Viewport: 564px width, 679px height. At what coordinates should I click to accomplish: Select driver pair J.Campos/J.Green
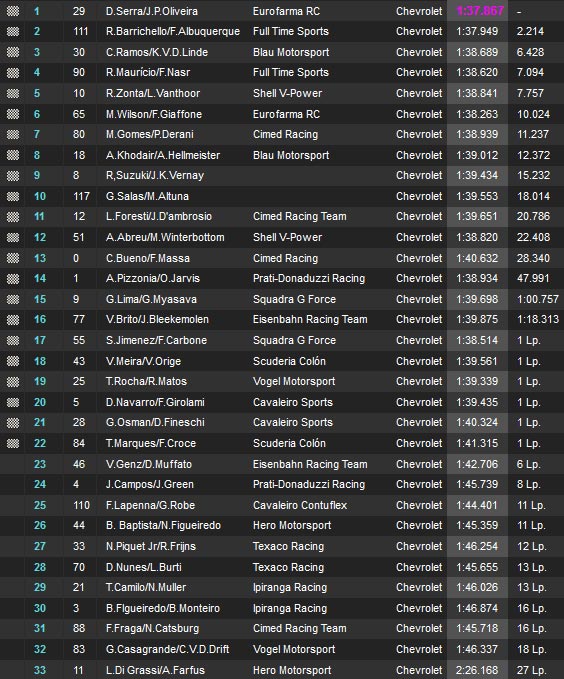tap(149, 485)
